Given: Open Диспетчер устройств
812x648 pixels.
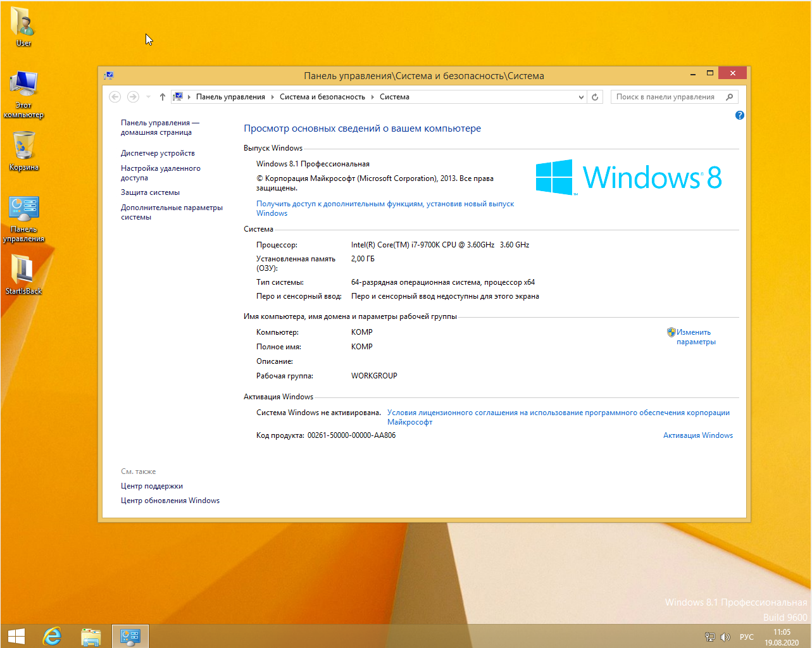Looking at the screenshot, I should click(158, 153).
